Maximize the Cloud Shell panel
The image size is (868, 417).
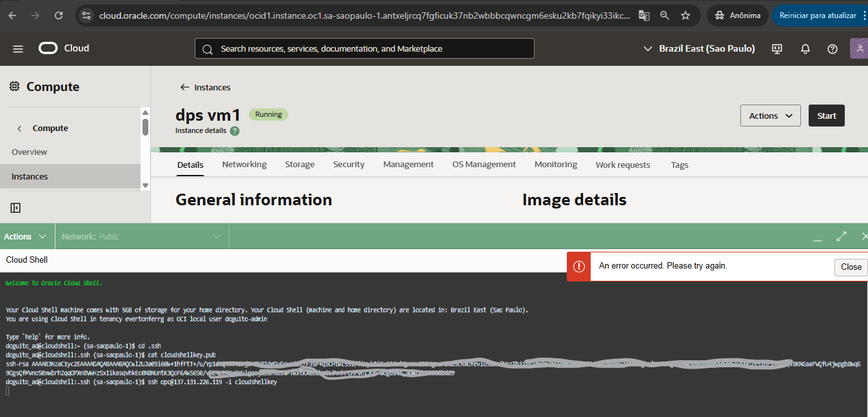842,236
